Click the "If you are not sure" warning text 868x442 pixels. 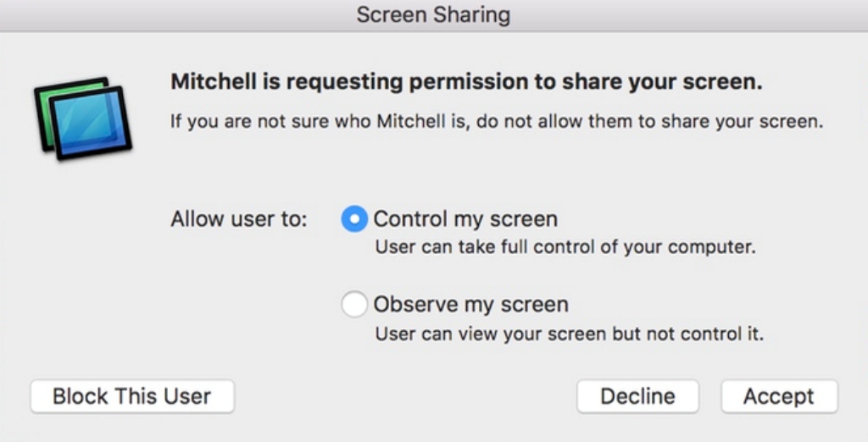(497, 121)
